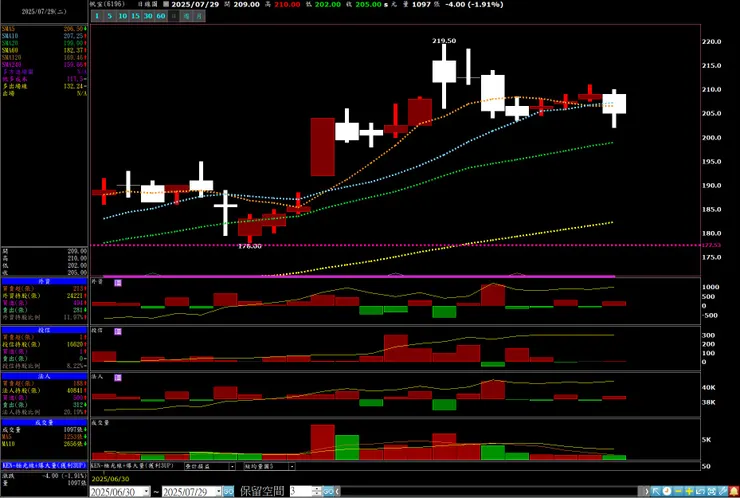Open the start date 2025/06/30 dropdown arrow
This screenshot has height=498, width=740.
(146, 491)
